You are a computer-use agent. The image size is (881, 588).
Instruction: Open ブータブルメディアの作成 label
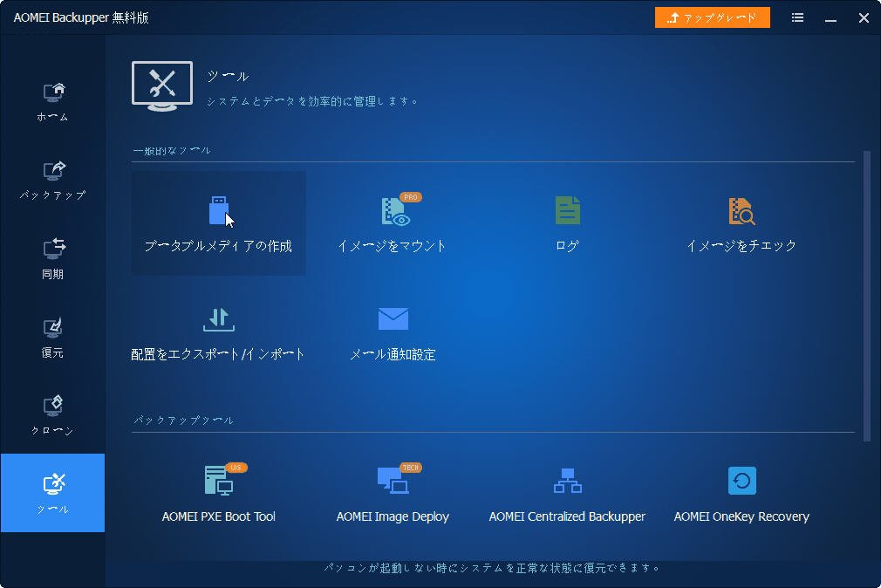point(219,246)
